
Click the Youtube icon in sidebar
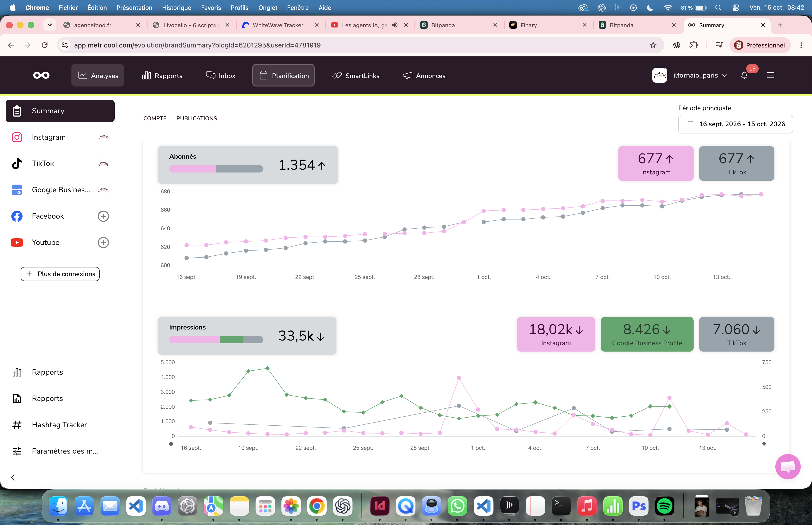[x=17, y=242]
